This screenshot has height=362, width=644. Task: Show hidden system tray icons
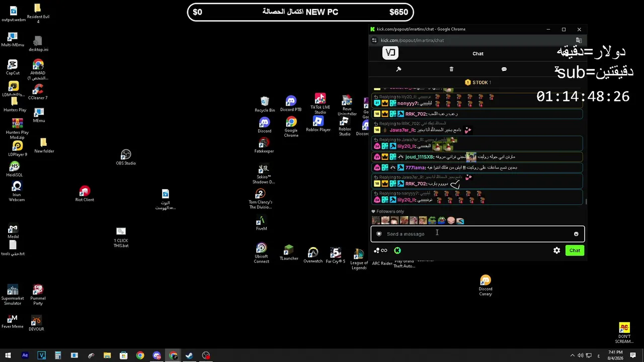click(572, 355)
